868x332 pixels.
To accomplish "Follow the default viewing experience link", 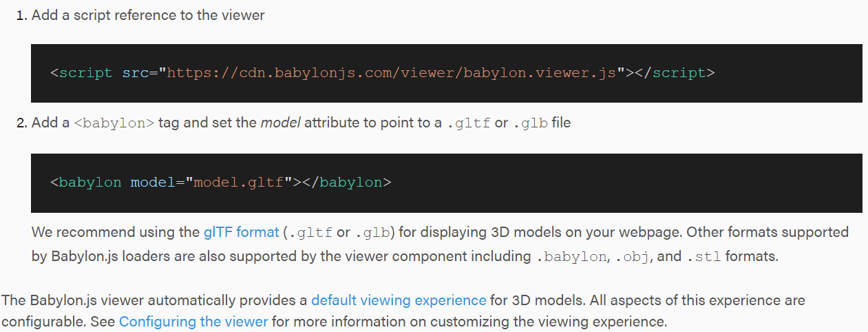I will coord(399,300).
